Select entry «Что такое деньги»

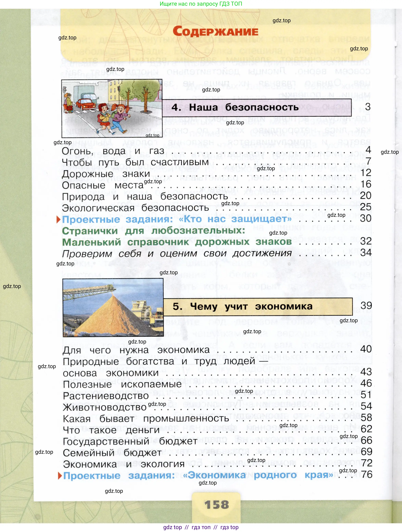pos(111,430)
